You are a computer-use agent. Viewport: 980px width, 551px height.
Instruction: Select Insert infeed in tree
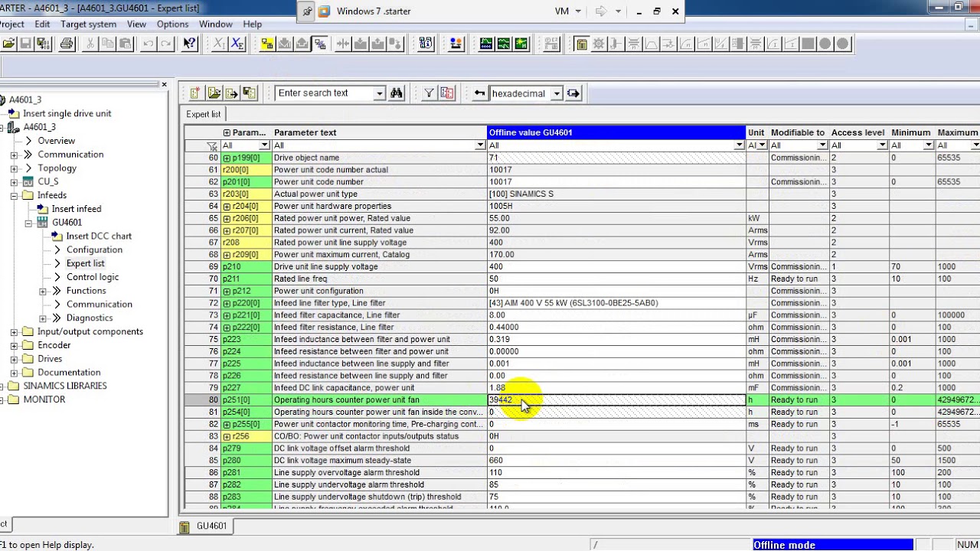pos(77,209)
